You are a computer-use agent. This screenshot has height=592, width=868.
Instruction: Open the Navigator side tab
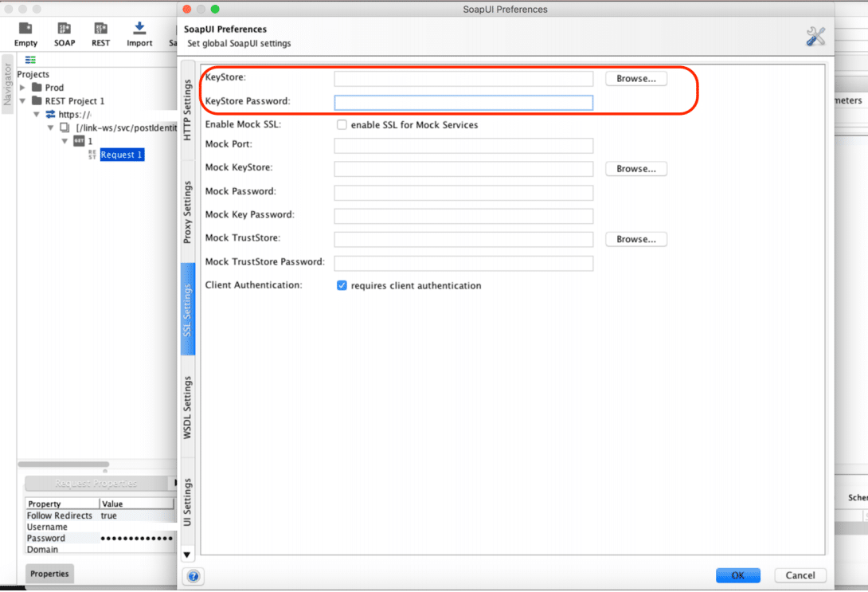pyautogui.click(x=7, y=84)
